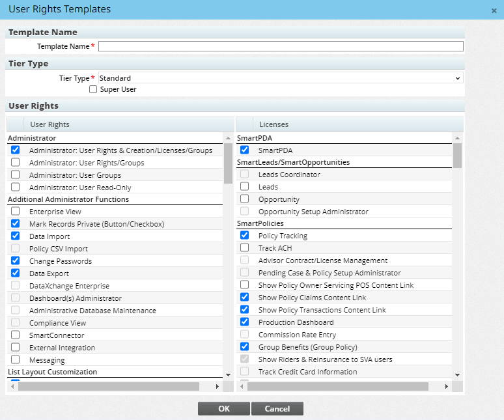Click the User Rights list vertical scrollbar thumb
Screen dimensions: 504x420
click(x=228, y=163)
